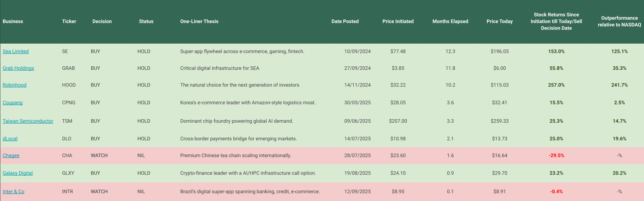Click the Date Posted column header
644x201 pixels.
[x=345, y=21]
